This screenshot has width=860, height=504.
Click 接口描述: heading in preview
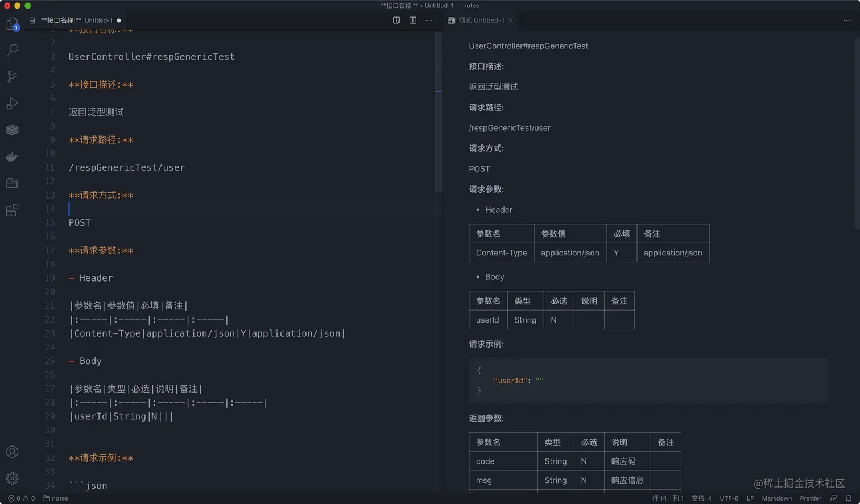(x=486, y=67)
